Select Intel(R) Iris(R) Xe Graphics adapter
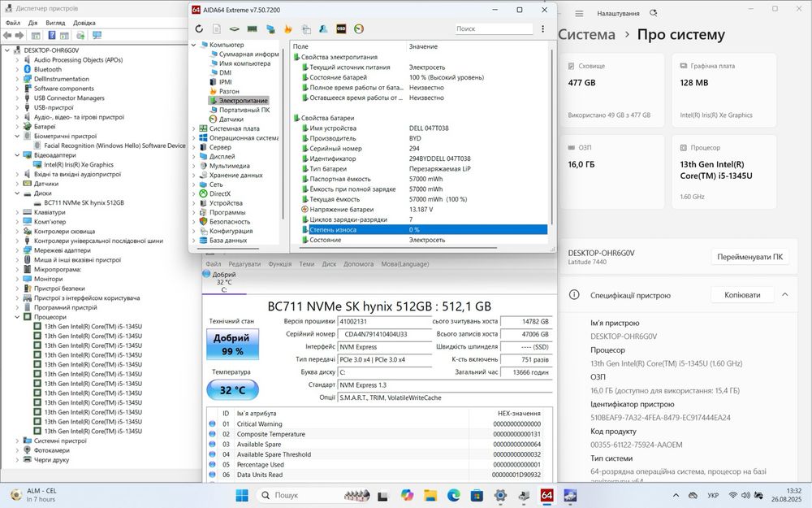Viewport: 812px width, 508px height. pyautogui.click(x=78, y=164)
